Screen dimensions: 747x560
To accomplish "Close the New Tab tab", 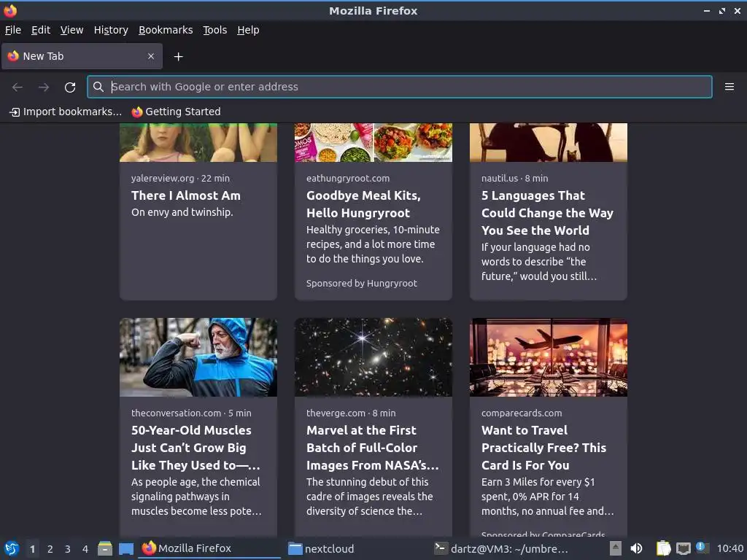I will [x=151, y=56].
